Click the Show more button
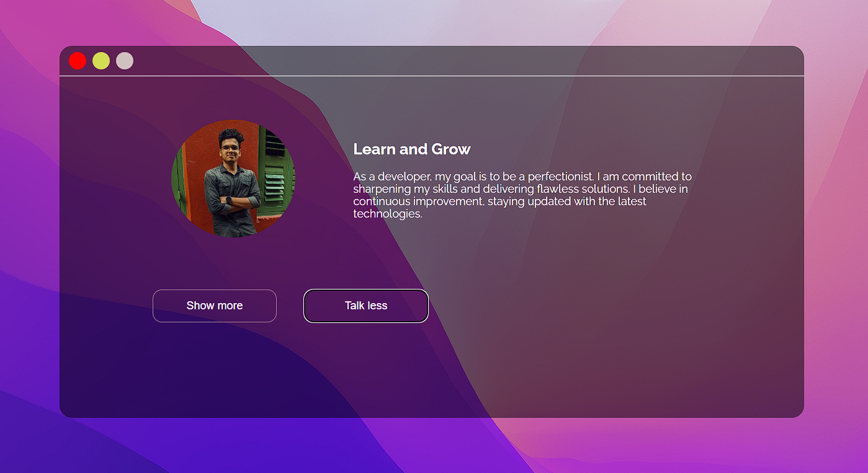The height and width of the screenshot is (473, 868). pos(215,306)
